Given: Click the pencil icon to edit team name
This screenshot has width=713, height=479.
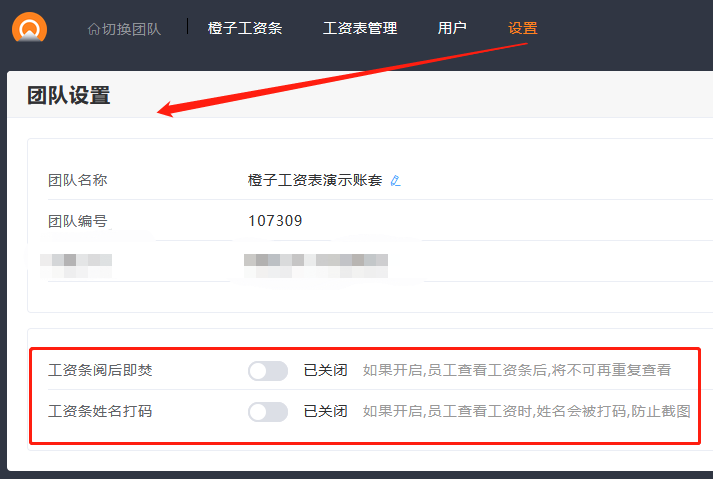Looking at the screenshot, I should pyautogui.click(x=395, y=181).
